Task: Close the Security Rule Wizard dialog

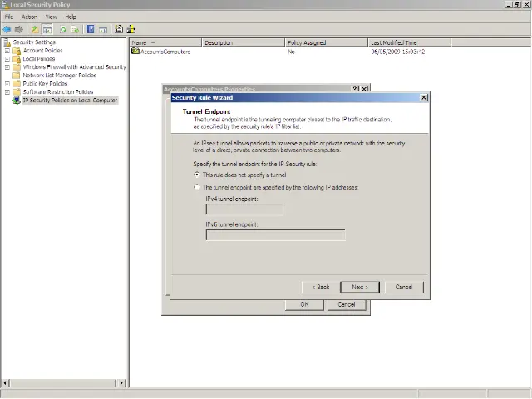Action: (424, 97)
